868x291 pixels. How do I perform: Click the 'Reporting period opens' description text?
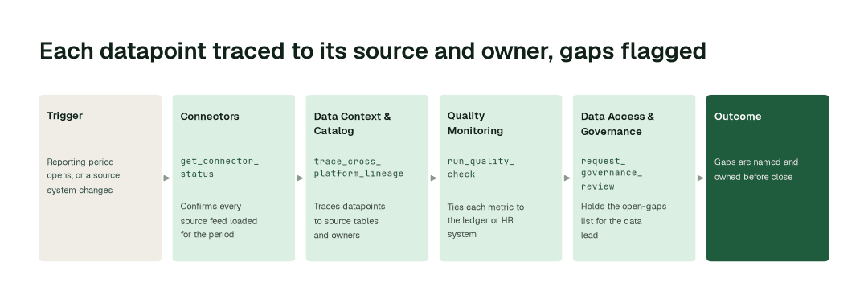tap(83, 176)
